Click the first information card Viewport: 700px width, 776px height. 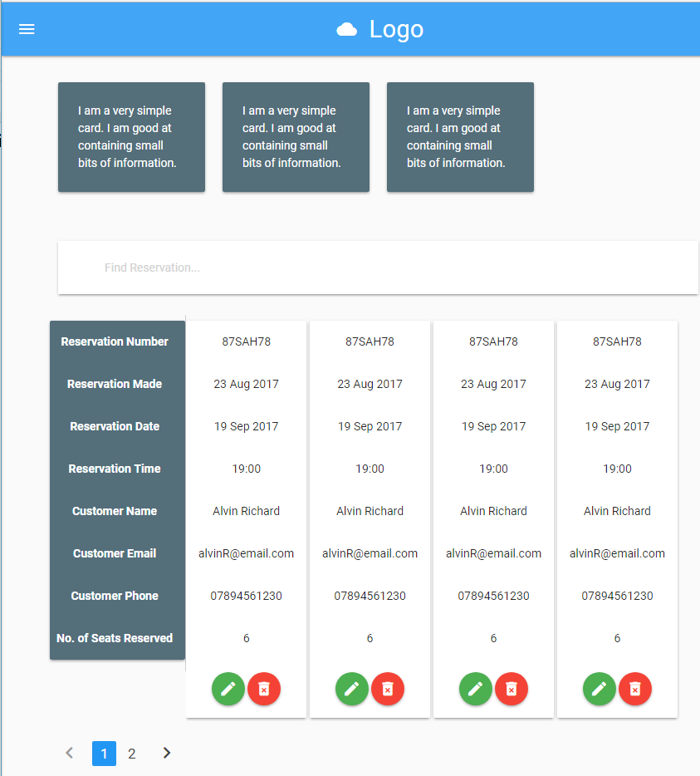[131, 137]
